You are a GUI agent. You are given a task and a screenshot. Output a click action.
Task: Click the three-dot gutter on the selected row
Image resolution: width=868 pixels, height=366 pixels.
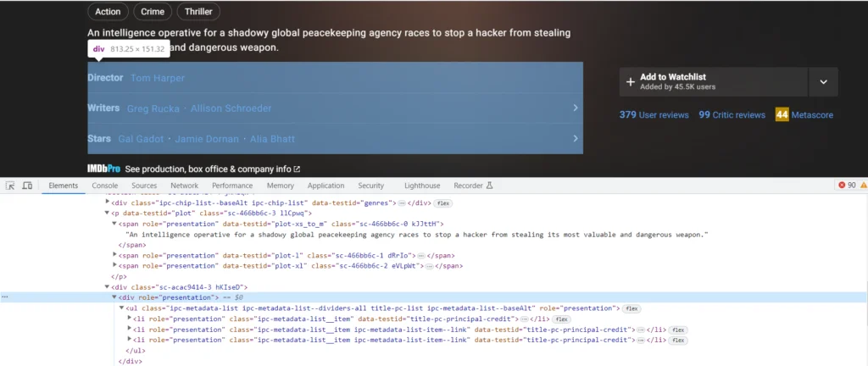pos(5,297)
